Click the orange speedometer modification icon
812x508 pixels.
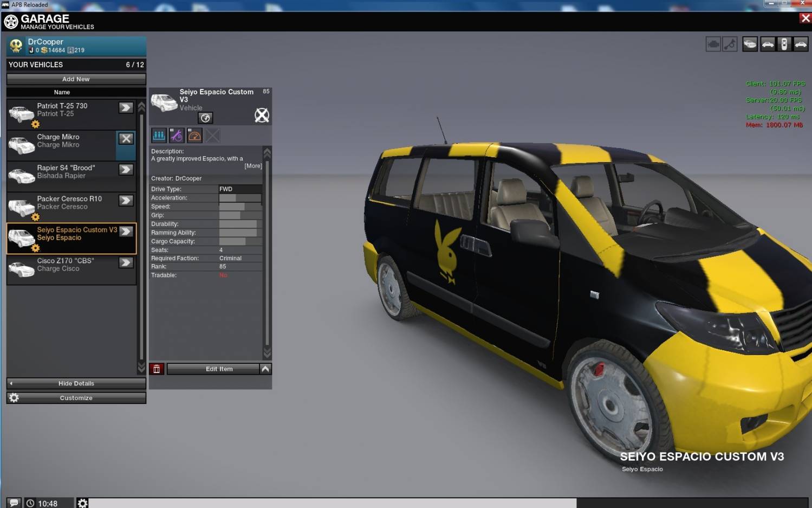[x=194, y=136]
